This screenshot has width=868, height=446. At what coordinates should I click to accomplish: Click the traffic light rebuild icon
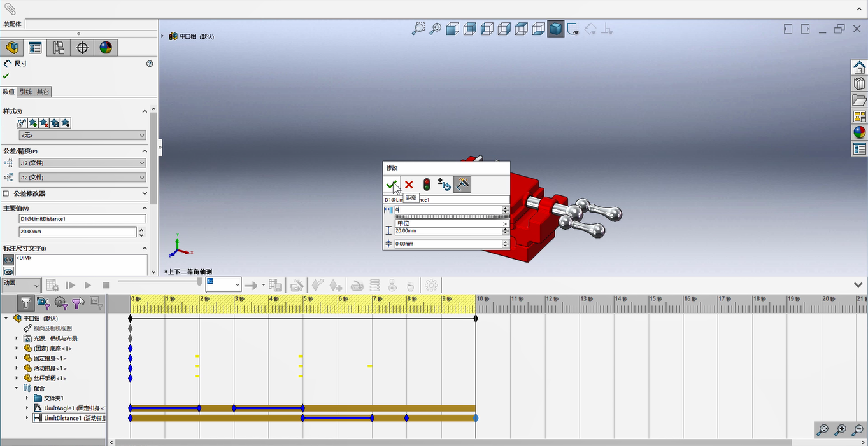(427, 185)
